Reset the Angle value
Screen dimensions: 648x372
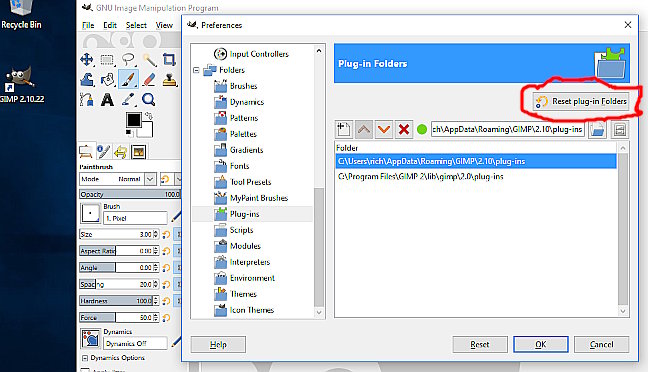(166, 267)
